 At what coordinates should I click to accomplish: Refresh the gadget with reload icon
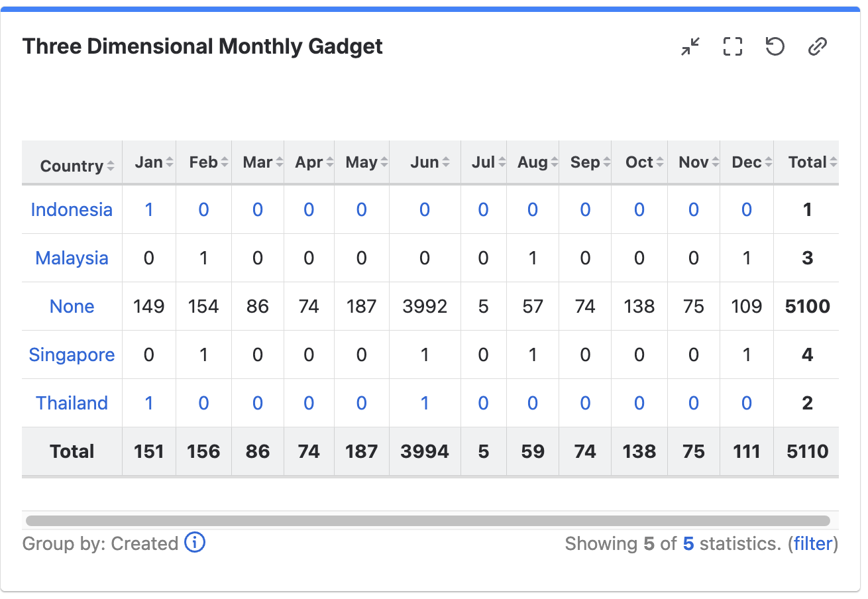pos(775,46)
